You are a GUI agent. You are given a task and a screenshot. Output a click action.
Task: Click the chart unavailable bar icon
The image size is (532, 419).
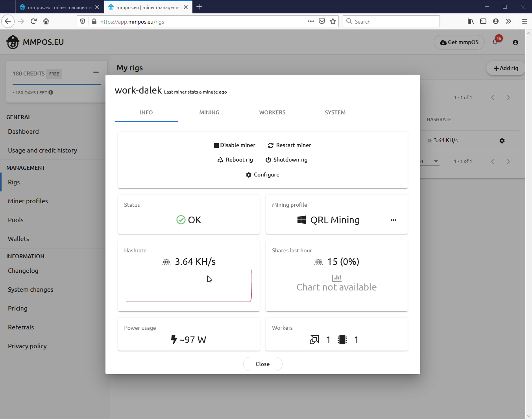337,278
